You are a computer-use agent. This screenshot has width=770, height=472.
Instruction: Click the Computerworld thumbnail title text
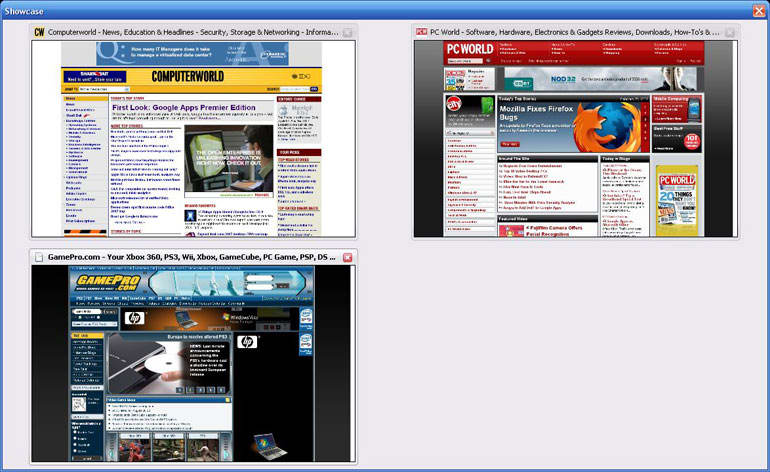coord(193,32)
